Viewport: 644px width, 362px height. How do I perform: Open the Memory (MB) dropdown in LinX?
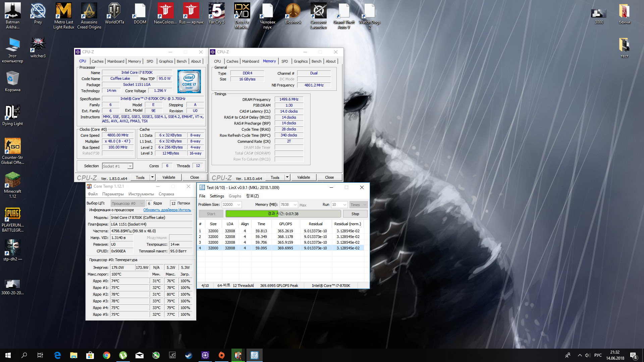coord(295,205)
